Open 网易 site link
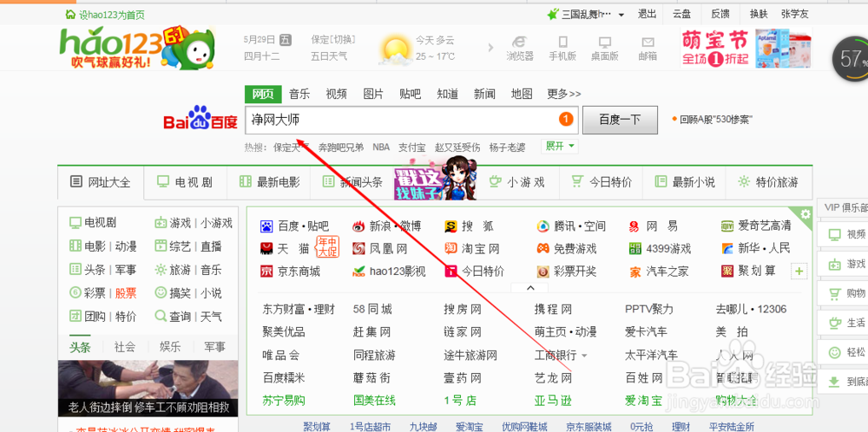Viewport: 868px width, 432px height. (x=654, y=226)
